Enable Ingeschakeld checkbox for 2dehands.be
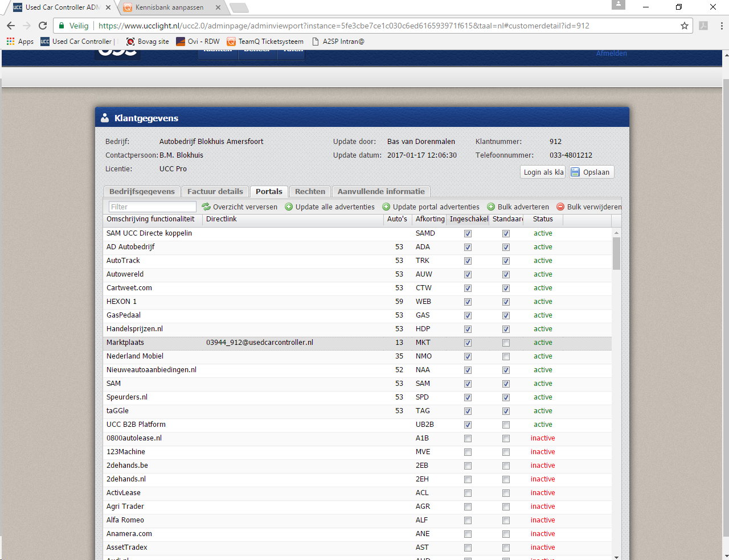729x560 pixels. 468,466
